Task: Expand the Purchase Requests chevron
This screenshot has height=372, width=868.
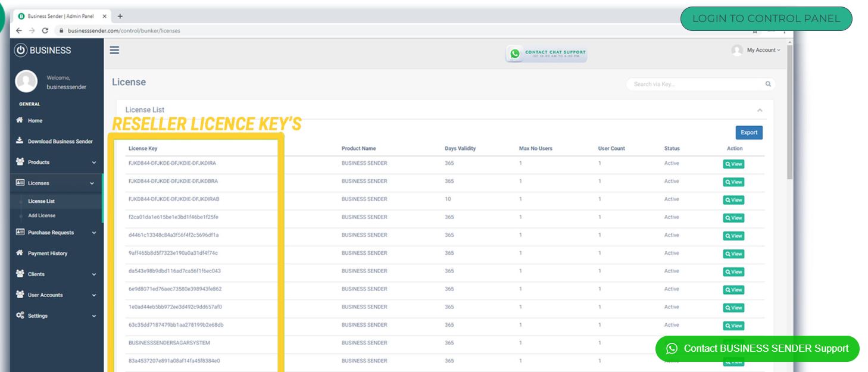Action: [93, 233]
